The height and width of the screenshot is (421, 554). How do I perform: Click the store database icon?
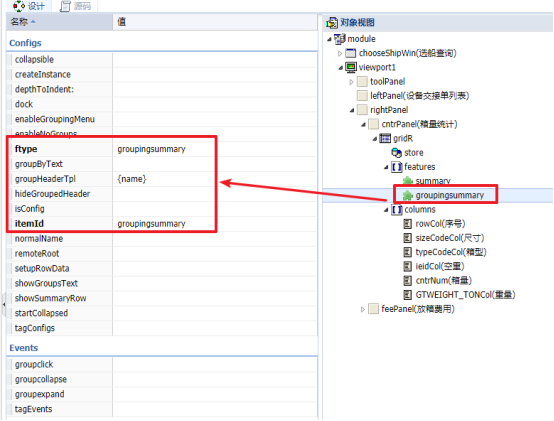396,153
